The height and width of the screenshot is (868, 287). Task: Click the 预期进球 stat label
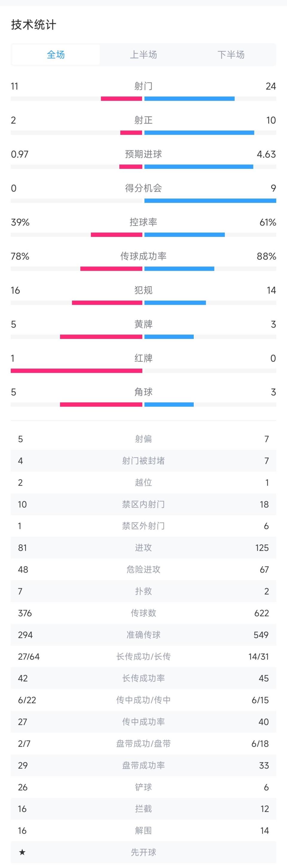coord(143,154)
